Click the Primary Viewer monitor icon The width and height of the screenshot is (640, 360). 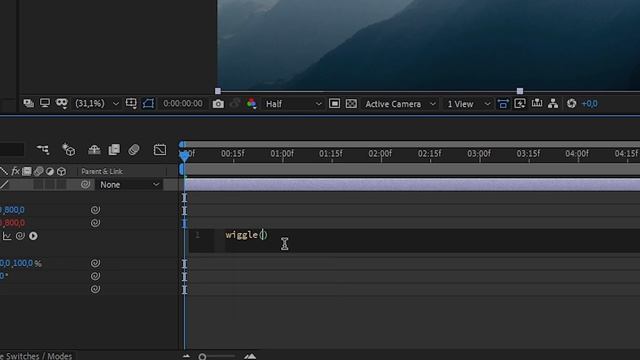click(45, 103)
